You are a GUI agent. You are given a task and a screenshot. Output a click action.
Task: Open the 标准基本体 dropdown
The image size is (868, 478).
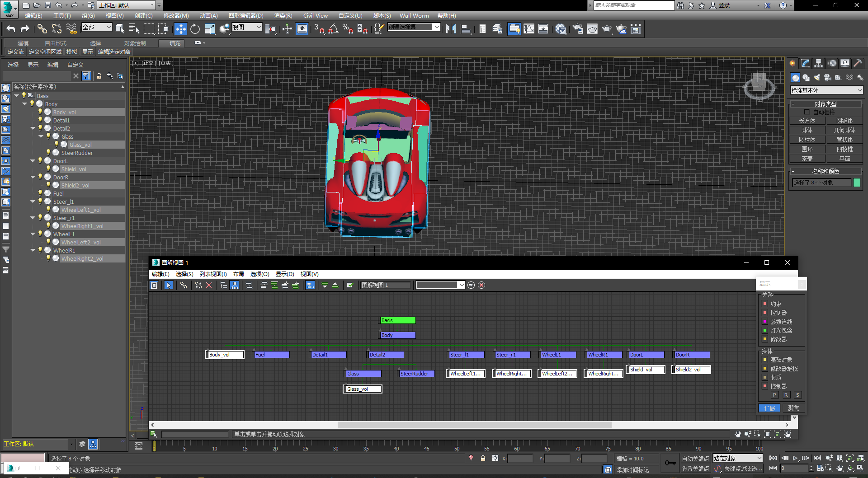click(x=826, y=90)
